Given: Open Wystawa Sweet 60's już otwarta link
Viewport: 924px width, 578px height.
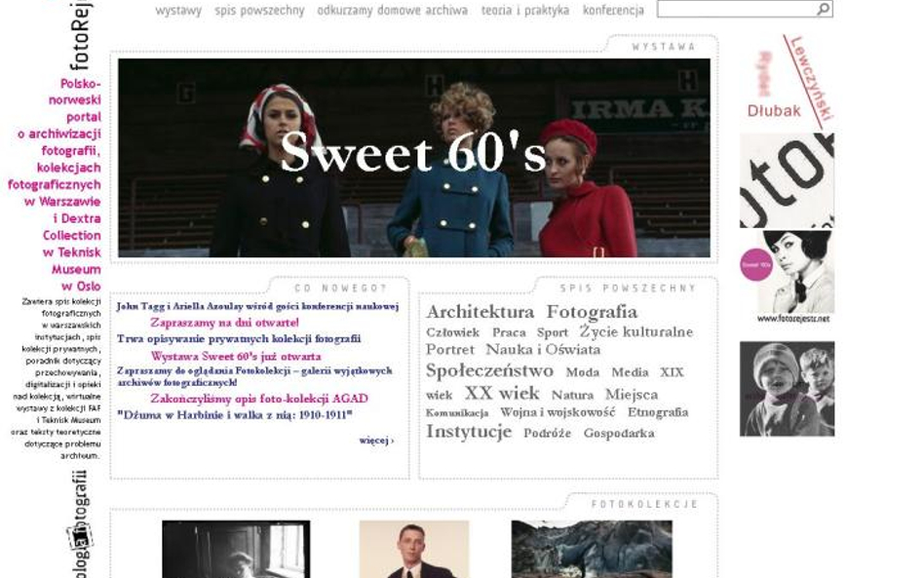Looking at the screenshot, I should (236, 357).
